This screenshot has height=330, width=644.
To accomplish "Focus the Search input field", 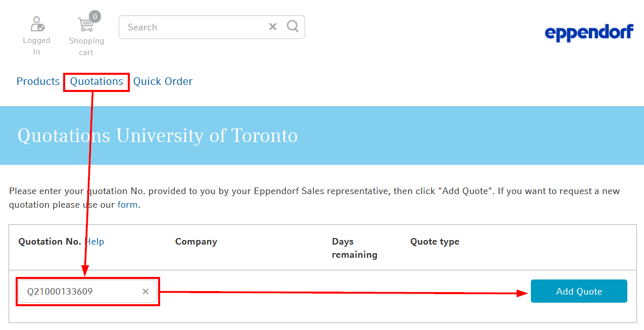I will tap(194, 27).
